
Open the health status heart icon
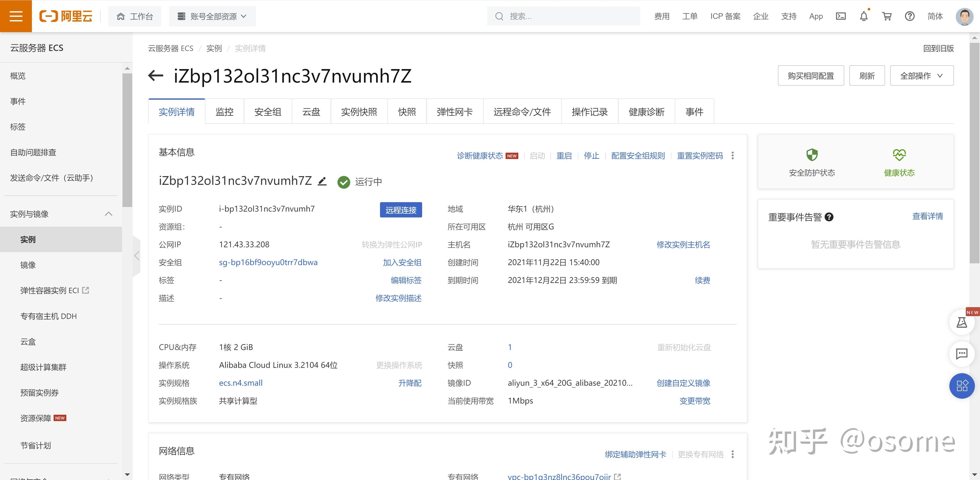pyautogui.click(x=899, y=155)
